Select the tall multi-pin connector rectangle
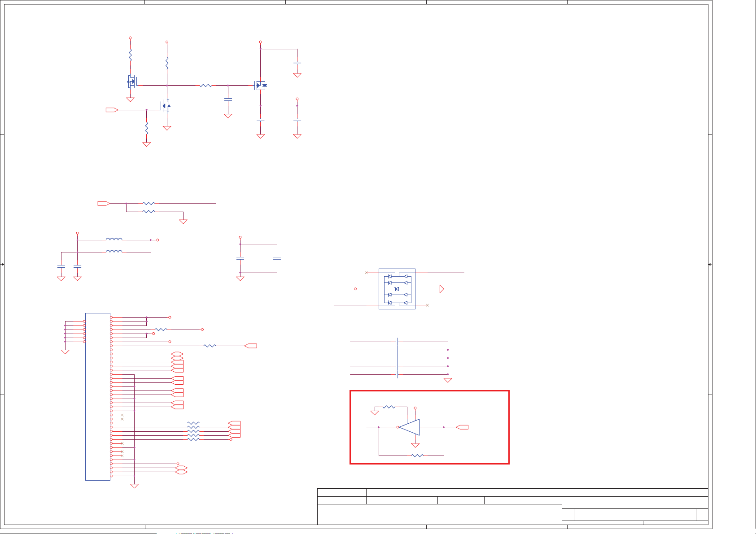Image resolution: width=756 pixels, height=534 pixels. [98, 396]
